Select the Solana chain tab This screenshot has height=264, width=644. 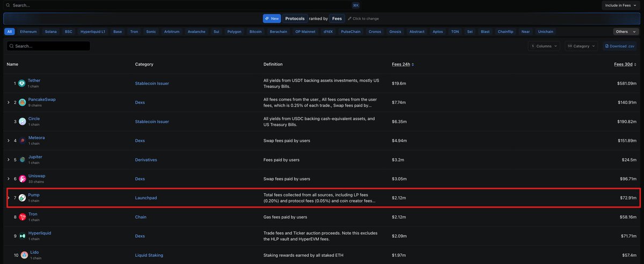[51, 32]
